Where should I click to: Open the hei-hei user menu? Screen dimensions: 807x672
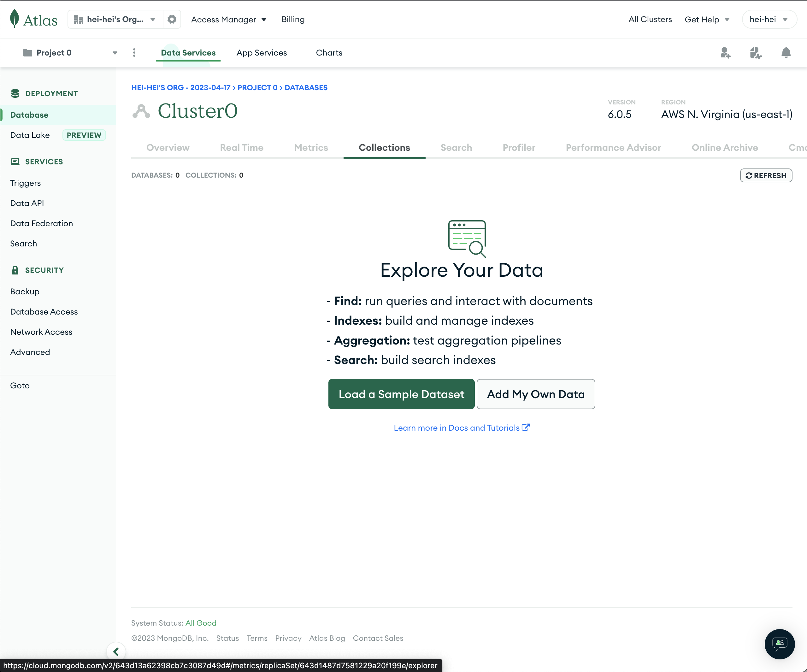coord(769,19)
